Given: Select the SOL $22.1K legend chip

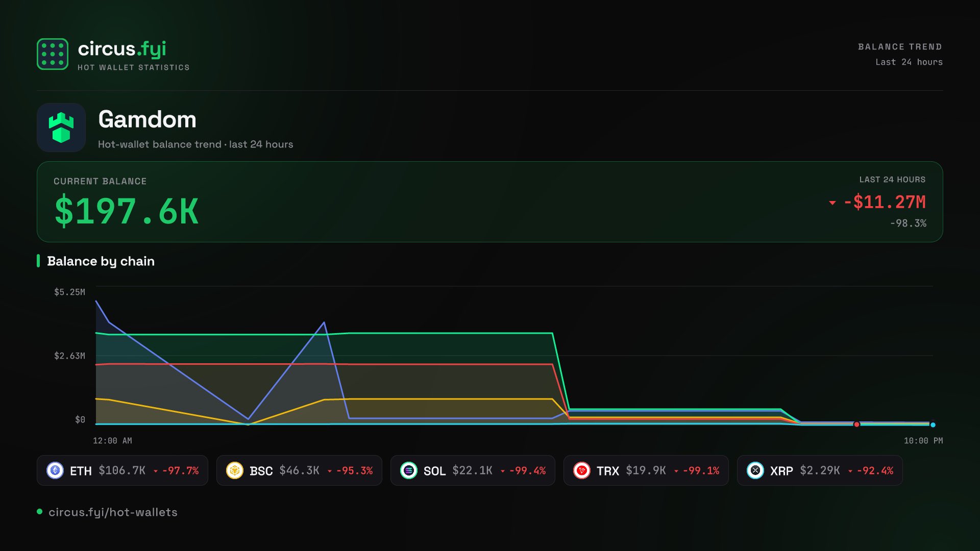Looking at the screenshot, I should pyautogui.click(x=473, y=470).
